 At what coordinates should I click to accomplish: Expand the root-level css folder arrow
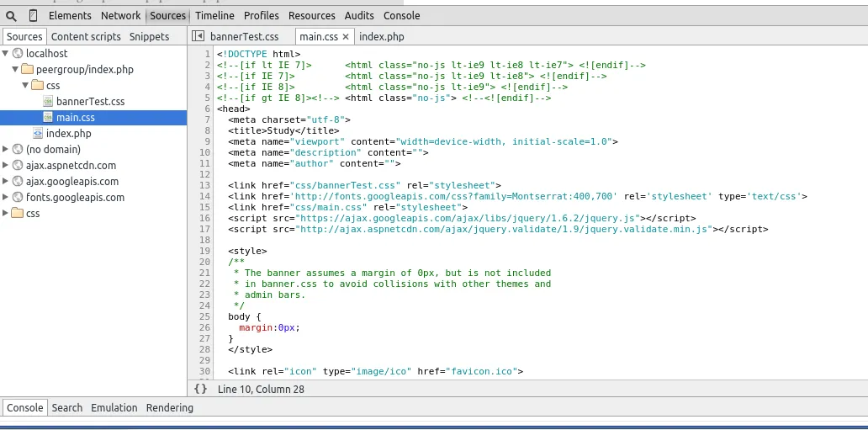click(6, 214)
